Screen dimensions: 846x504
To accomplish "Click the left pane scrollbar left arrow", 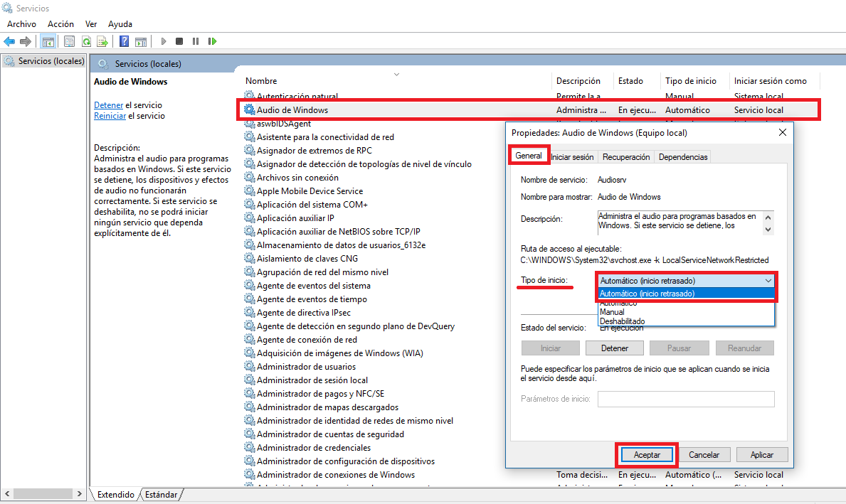I will pyautogui.click(x=7, y=494).
